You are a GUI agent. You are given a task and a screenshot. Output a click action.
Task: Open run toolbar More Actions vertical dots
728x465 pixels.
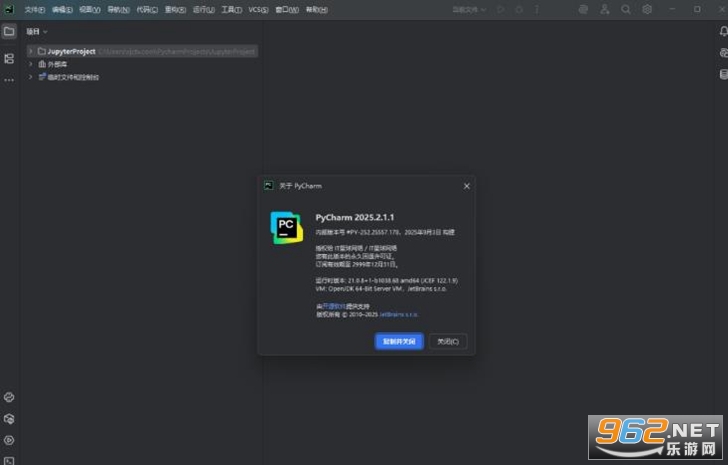click(537, 9)
